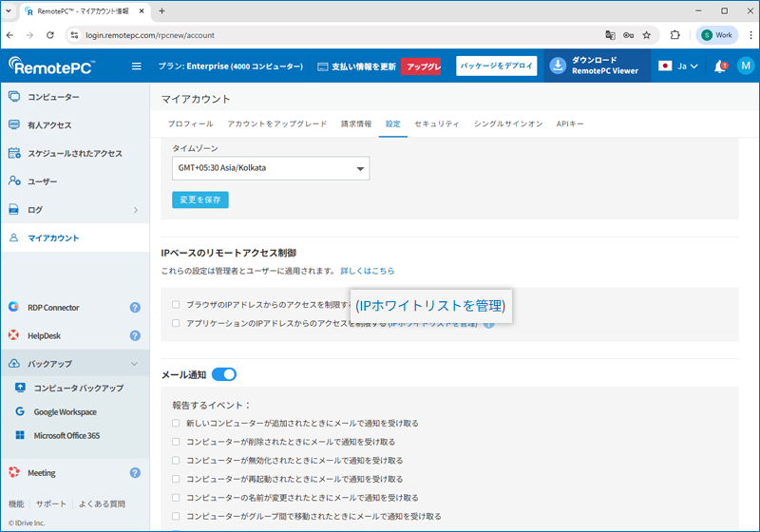Switch to the APIキー tab
Screen dimensions: 760x532
(x=570, y=123)
